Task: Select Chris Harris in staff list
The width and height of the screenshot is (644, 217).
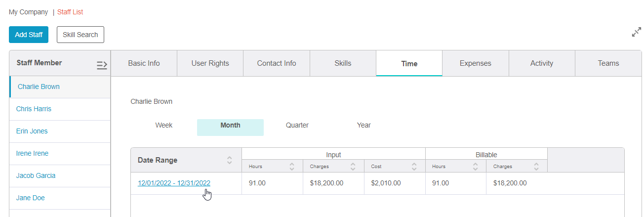Action: [x=34, y=109]
